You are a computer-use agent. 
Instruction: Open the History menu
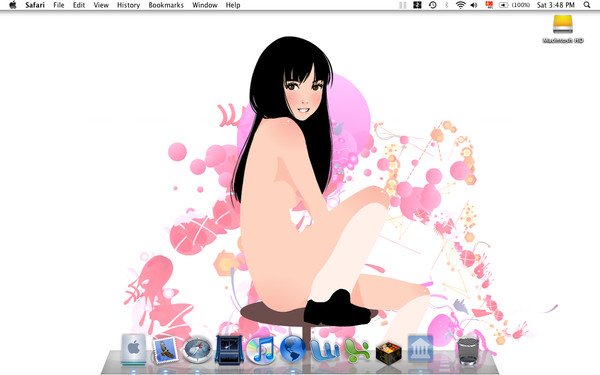(x=128, y=5)
